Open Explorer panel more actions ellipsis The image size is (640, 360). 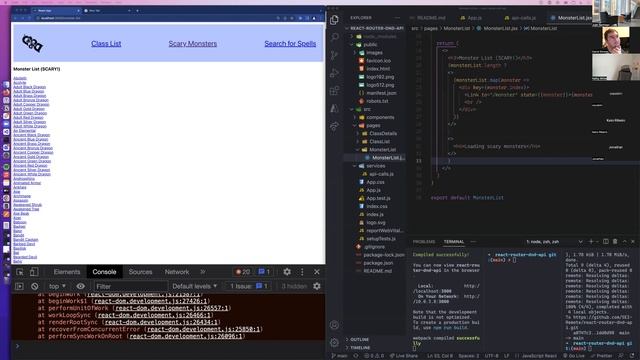397,18
